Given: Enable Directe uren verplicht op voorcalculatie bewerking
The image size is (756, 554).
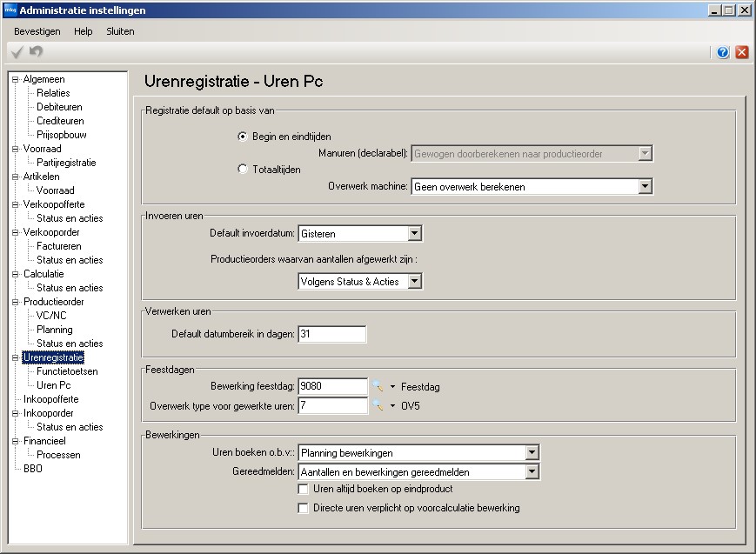Looking at the screenshot, I should (x=304, y=508).
